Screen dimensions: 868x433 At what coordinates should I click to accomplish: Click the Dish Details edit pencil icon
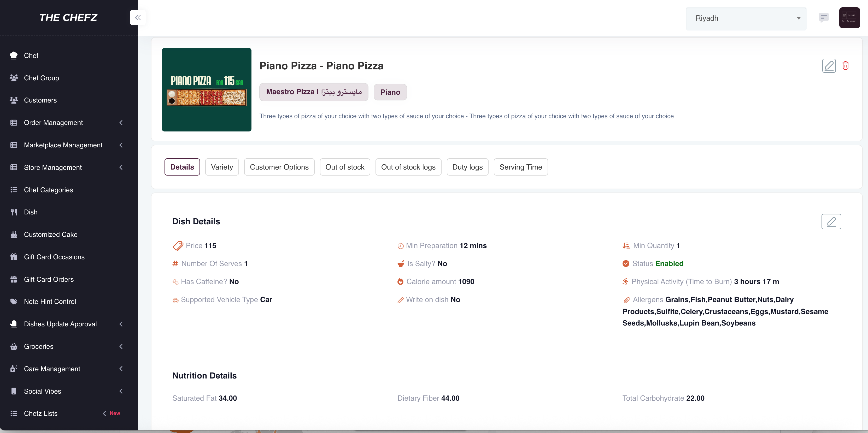click(831, 221)
